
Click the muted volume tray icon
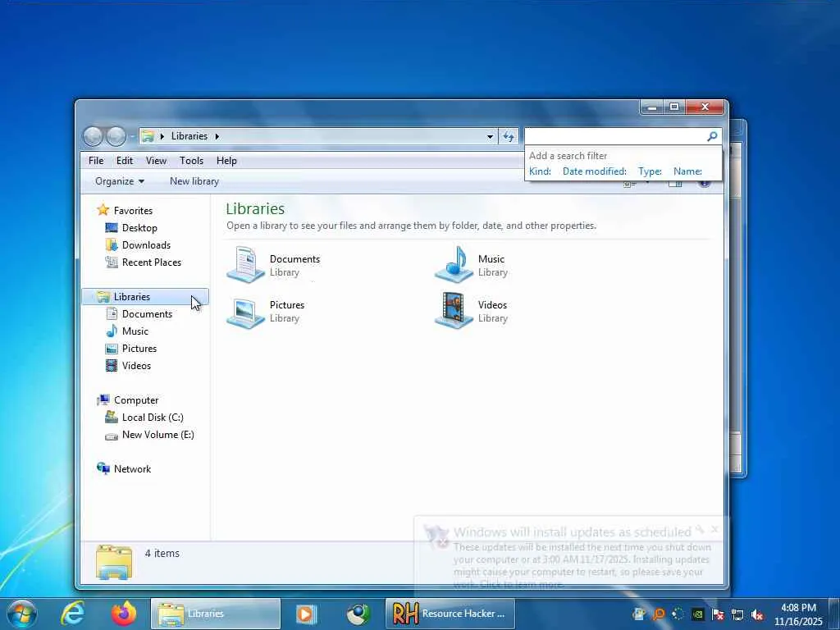757,614
